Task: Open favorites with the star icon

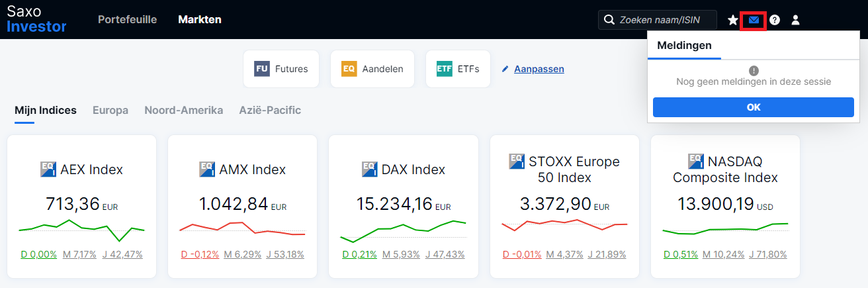Action: click(733, 20)
